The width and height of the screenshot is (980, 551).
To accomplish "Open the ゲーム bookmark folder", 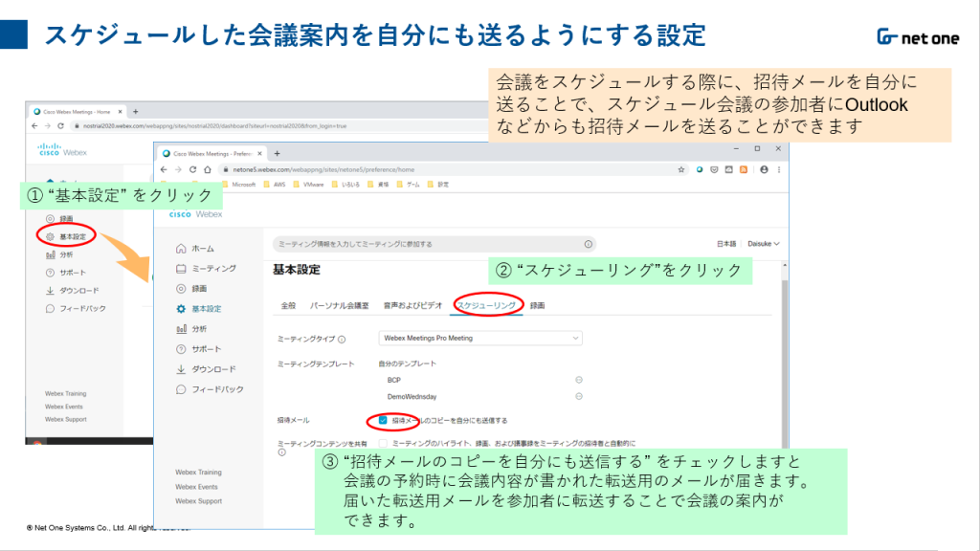I will [408, 185].
